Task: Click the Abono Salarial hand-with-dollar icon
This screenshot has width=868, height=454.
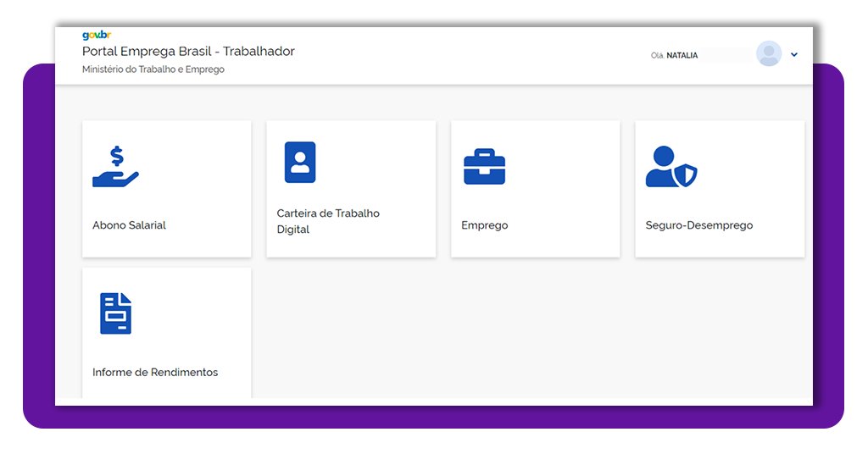Action: [115, 167]
